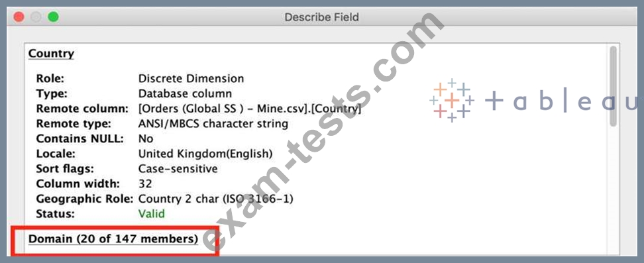
Task: Click the 'Describe Field' window title
Action: (321, 17)
